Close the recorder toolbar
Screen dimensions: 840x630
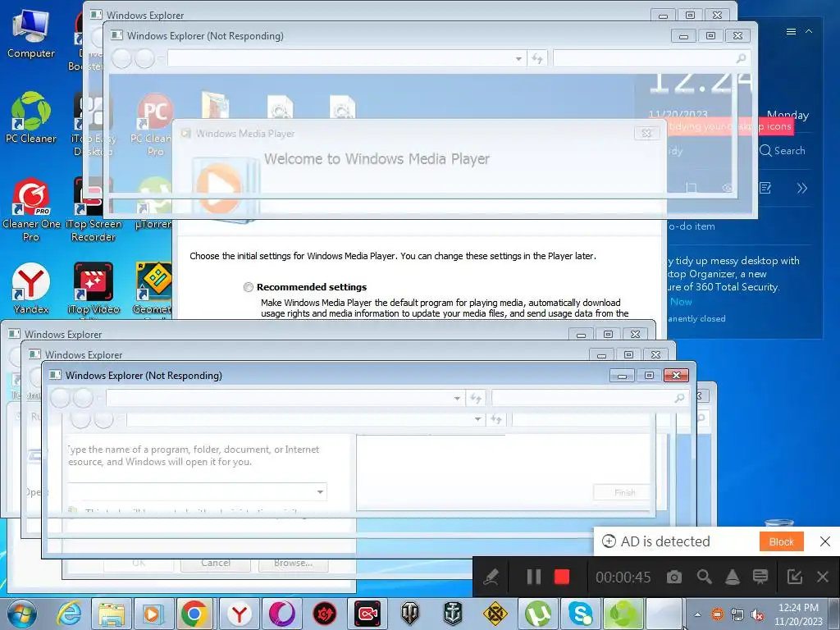point(823,577)
